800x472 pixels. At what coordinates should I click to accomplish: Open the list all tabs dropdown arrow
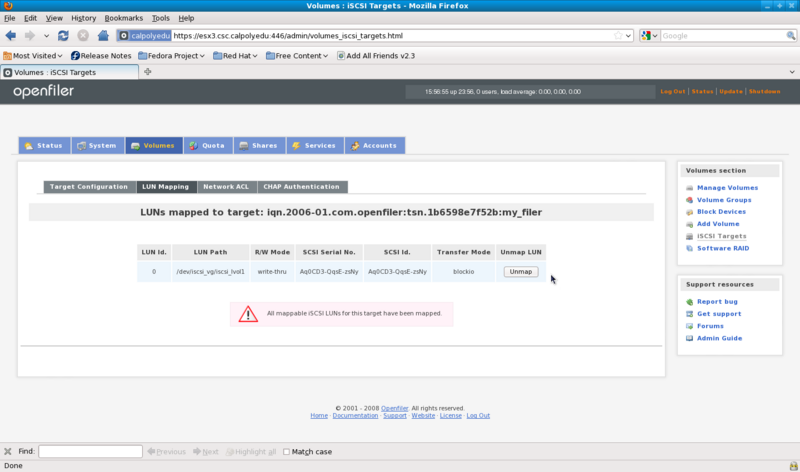pyautogui.click(x=792, y=72)
